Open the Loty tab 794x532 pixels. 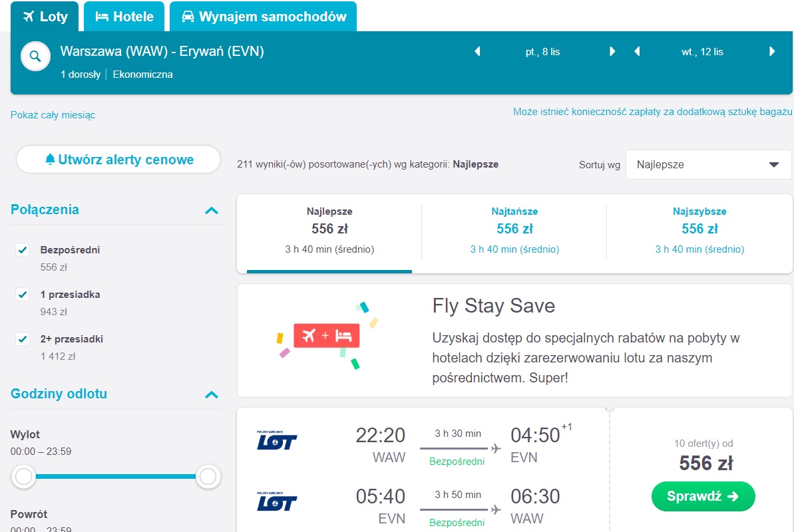click(x=45, y=16)
